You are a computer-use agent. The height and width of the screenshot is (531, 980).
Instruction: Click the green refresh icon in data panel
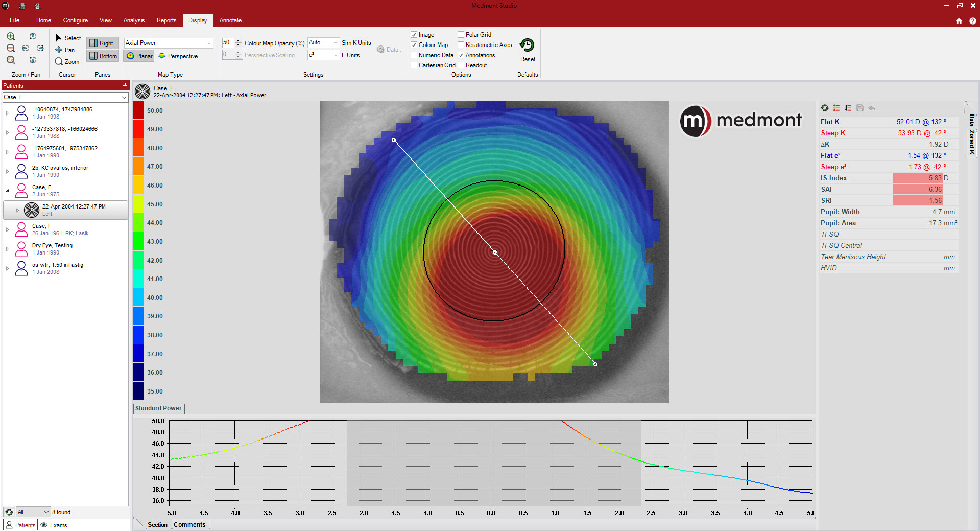click(x=825, y=108)
